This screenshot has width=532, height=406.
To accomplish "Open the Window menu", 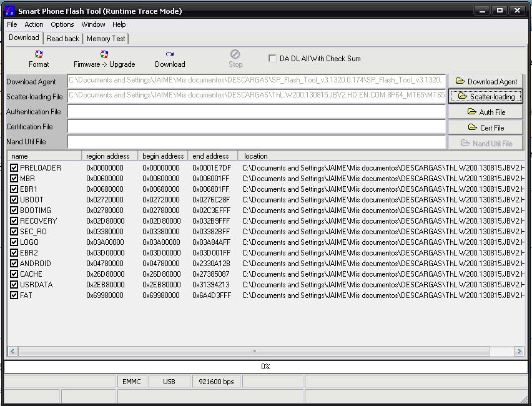I will [93, 24].
